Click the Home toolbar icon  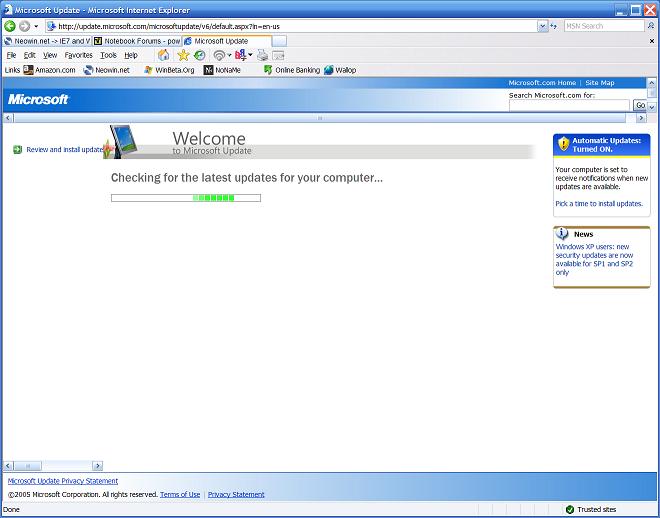[163, 55]
